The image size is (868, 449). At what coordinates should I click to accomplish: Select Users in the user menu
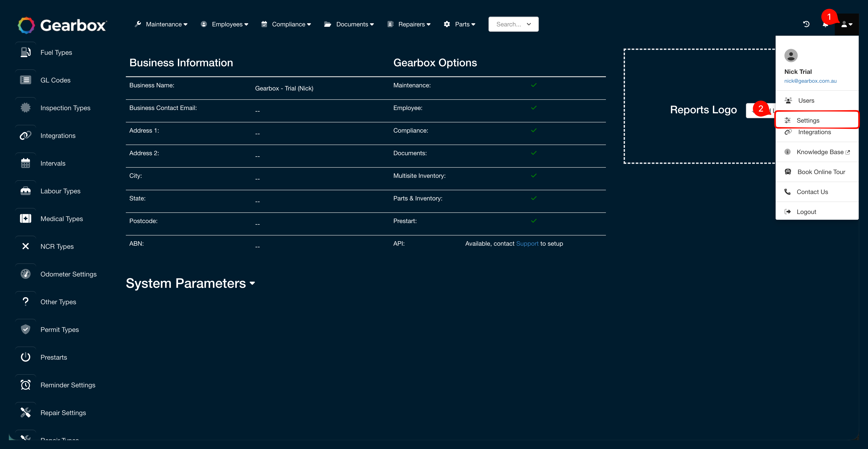pyautogui.click(x=817, y=100)
